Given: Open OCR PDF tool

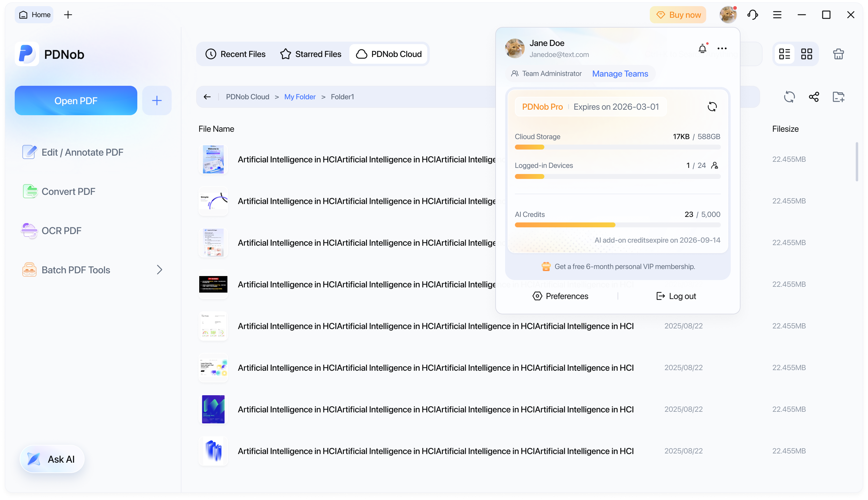Looking at the screenshot, I should 52,230.
